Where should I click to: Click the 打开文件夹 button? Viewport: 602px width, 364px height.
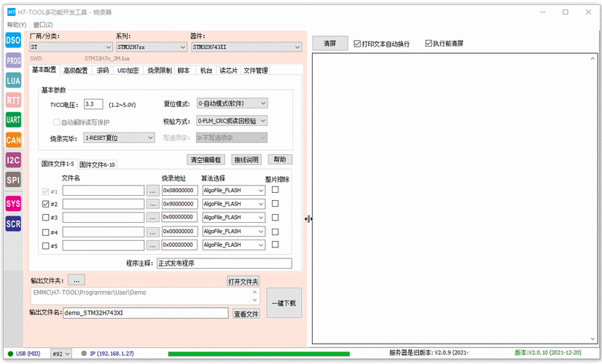click(x=243, y=282)
